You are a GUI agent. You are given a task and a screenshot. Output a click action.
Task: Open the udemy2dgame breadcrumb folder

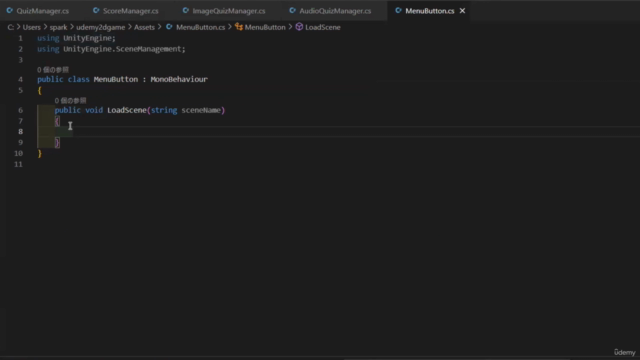(x=100, y=27)
